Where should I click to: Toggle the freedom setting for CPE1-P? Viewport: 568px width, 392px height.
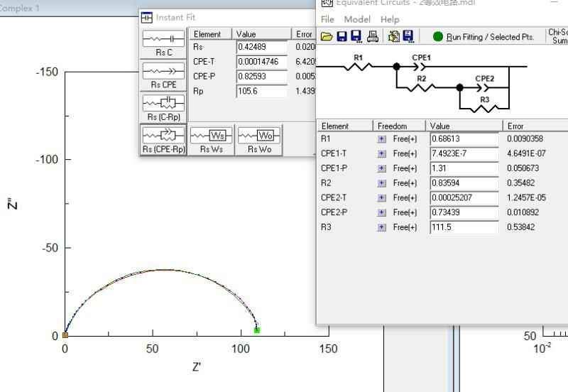pyautogui.click(x=382, y=168)
